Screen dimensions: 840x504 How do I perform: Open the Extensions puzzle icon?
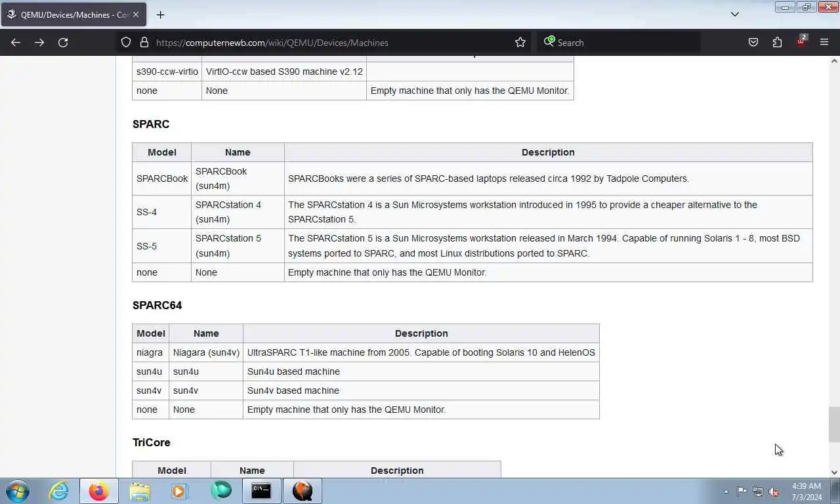(777, 43)
